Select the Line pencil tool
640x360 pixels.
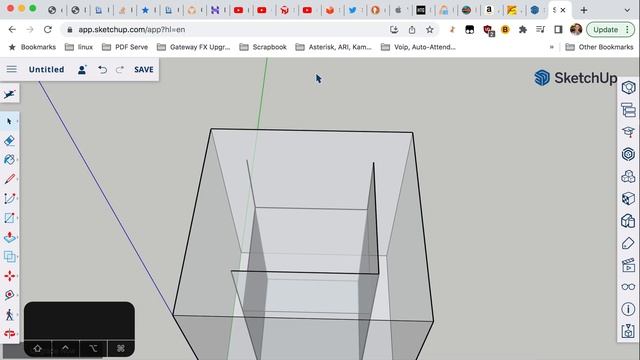(9, 179)
